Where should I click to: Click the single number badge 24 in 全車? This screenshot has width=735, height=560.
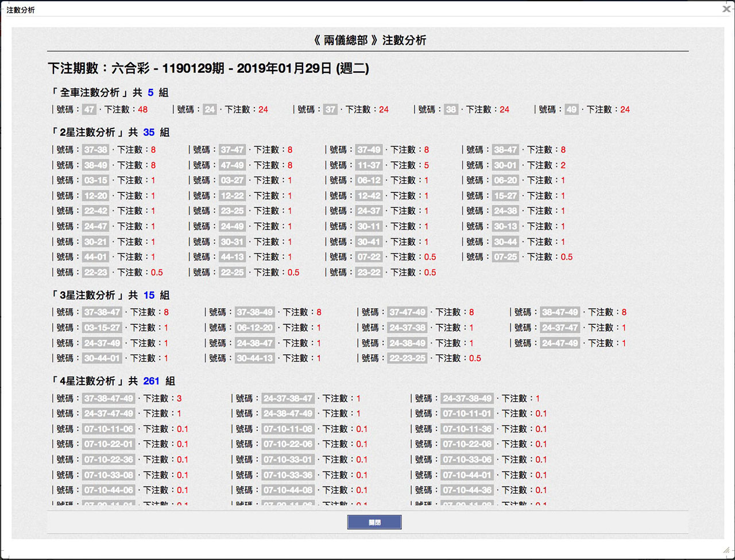210,110
